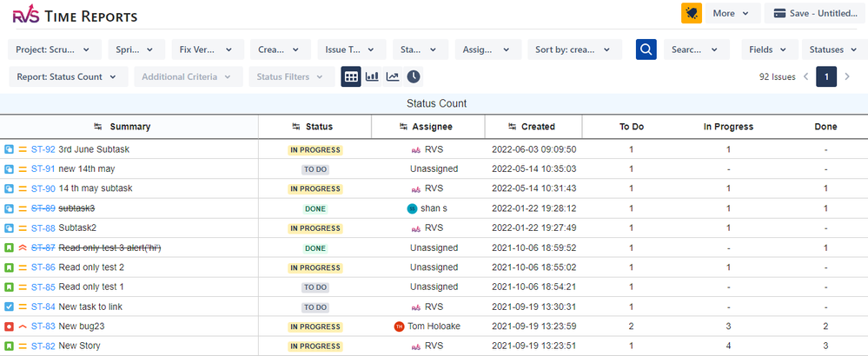Expand the Fix Version filter dropdown
Image resolution: width=868 pixels, height=356 pixels.
(x=208, y=49)
